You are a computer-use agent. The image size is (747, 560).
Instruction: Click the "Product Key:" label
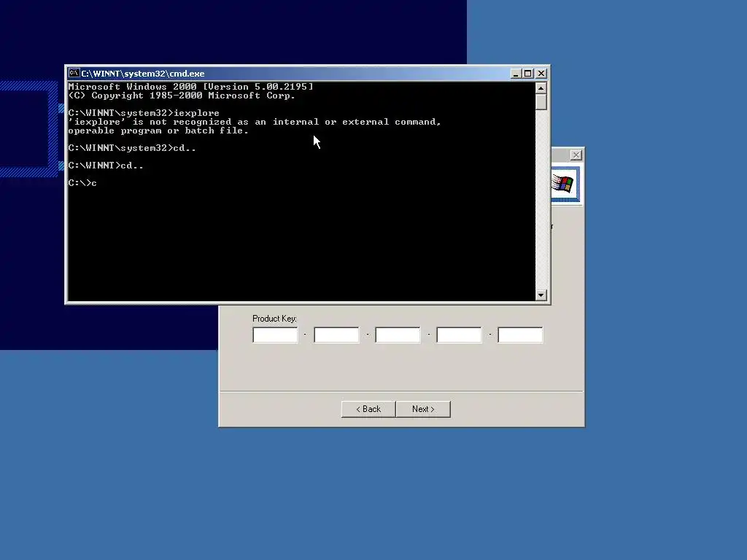coord(274,319)
